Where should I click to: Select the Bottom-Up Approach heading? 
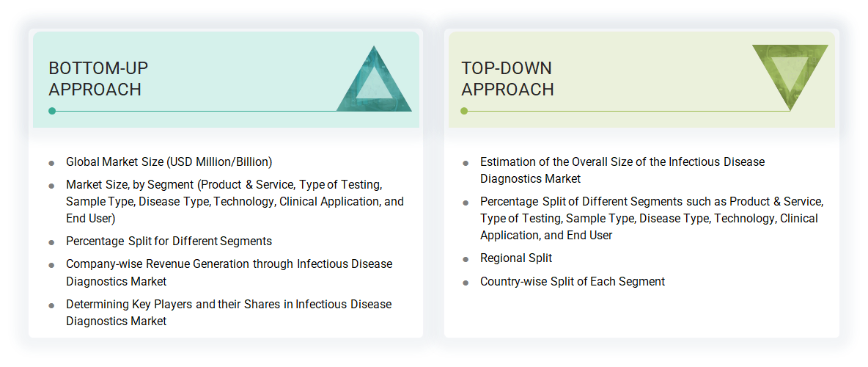(98, 79)
